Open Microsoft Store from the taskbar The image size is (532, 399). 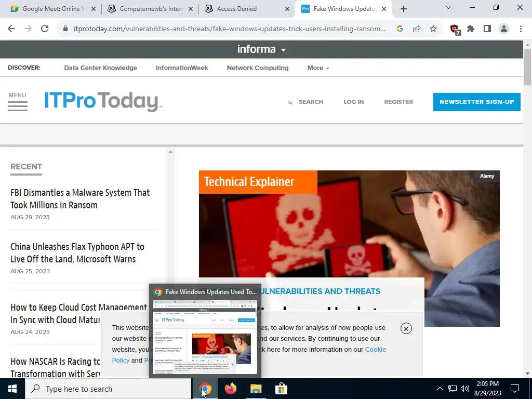(x=281, y=389)
